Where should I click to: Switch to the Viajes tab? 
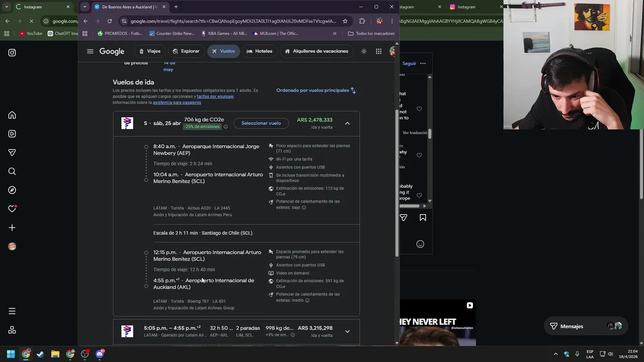149,51
